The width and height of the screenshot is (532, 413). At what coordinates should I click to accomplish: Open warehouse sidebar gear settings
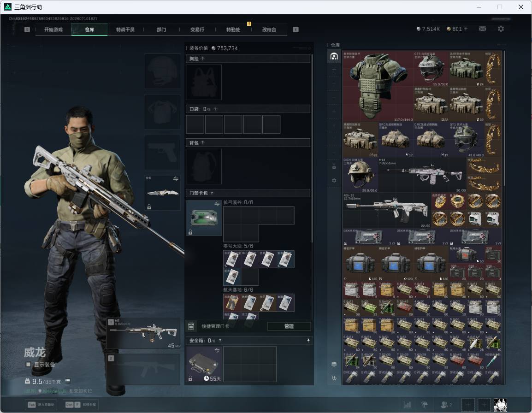334,181
